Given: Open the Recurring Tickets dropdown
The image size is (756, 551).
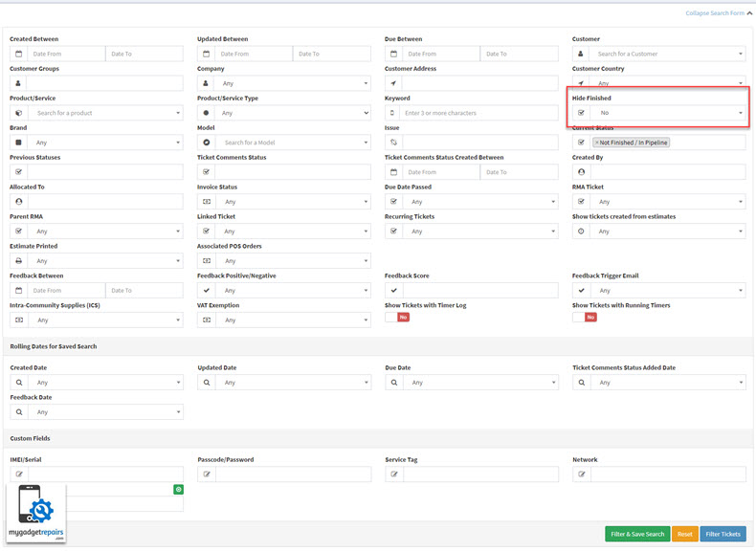Looking at the screenshot, I should coord(480,231).
